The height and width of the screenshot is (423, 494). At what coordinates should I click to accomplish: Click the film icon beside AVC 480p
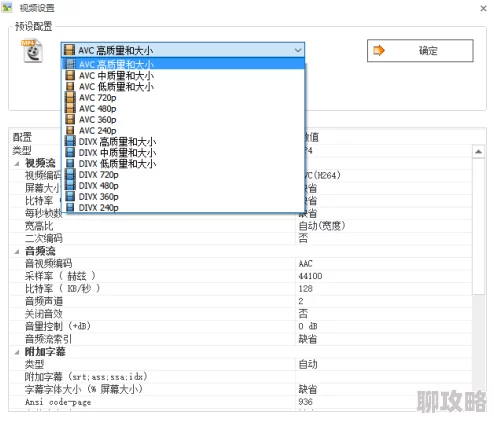[70, 108]
